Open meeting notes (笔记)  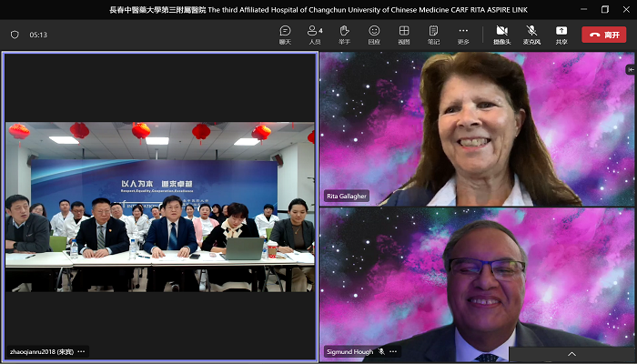coord(434,35)
